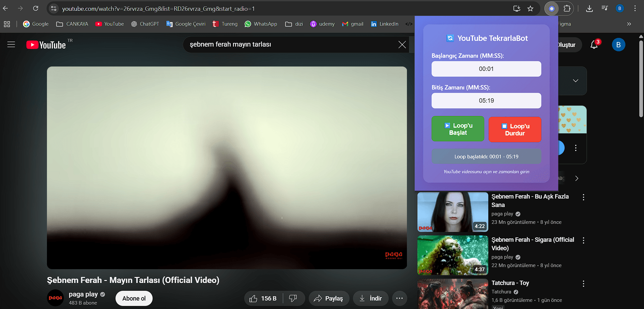Share the video using Paylaş
644x309 pixels.
[x=328, y=299]
